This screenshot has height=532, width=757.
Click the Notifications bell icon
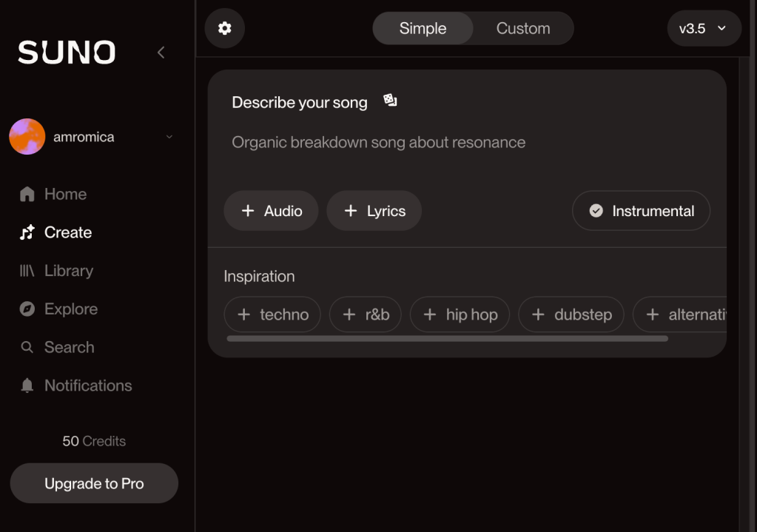27,385
